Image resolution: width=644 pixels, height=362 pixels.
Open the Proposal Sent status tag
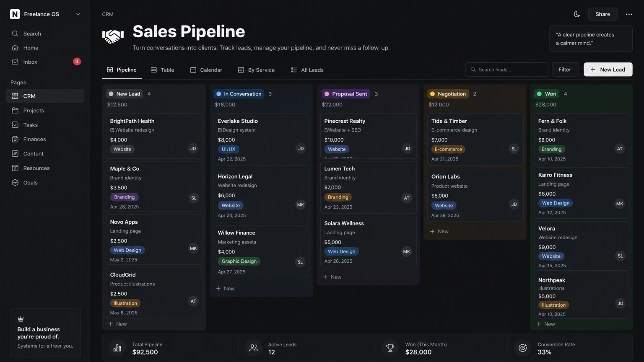click(346, 94)
